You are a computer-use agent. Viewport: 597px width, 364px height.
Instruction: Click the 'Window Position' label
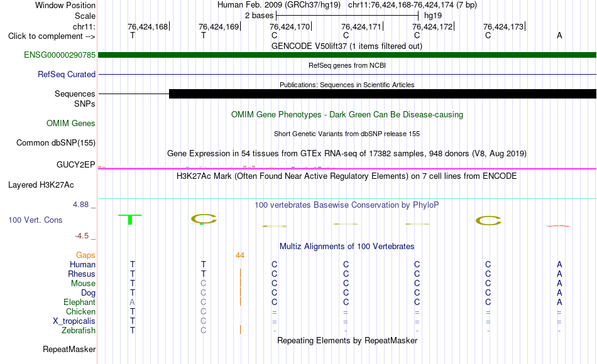click(65, 5)
